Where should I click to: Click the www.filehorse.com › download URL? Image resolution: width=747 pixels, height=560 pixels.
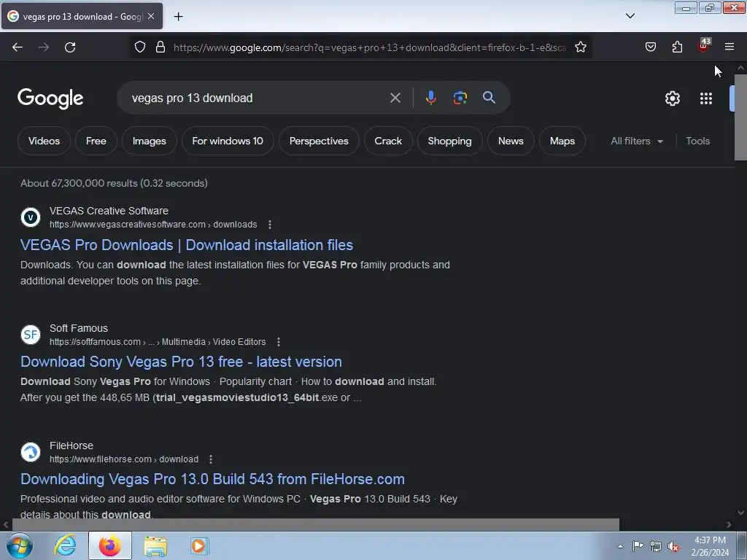[124, 459]
